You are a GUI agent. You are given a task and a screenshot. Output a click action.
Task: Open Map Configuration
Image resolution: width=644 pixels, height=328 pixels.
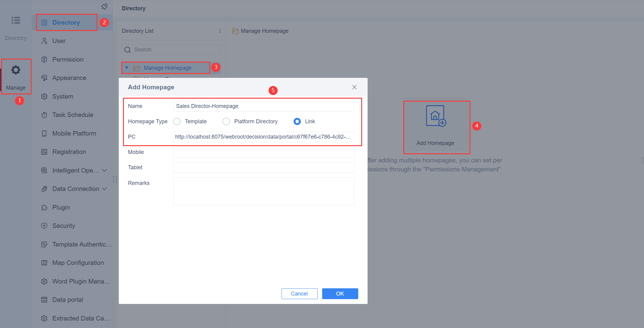point(78,262)
